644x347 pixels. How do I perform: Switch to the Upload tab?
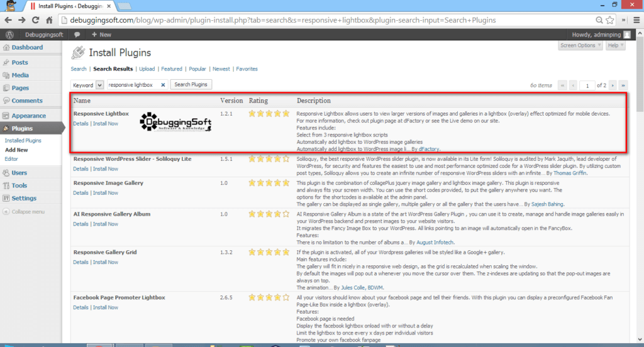coord(147,69)
